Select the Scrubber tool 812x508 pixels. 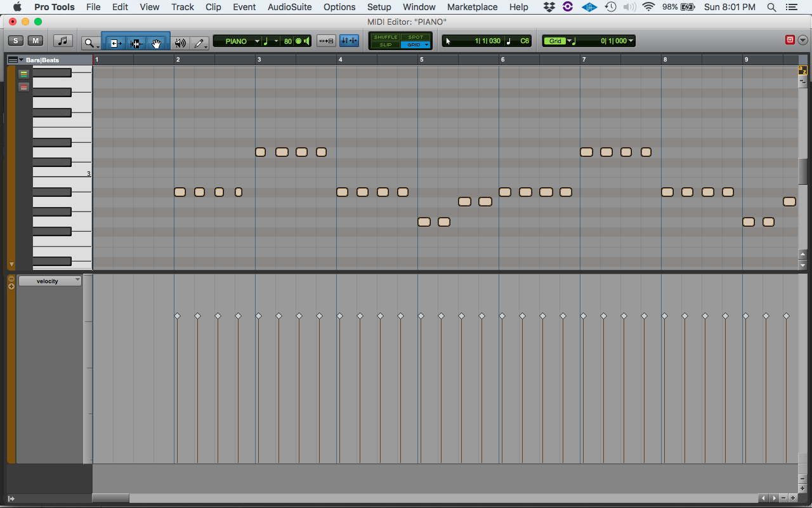(180, 43)
